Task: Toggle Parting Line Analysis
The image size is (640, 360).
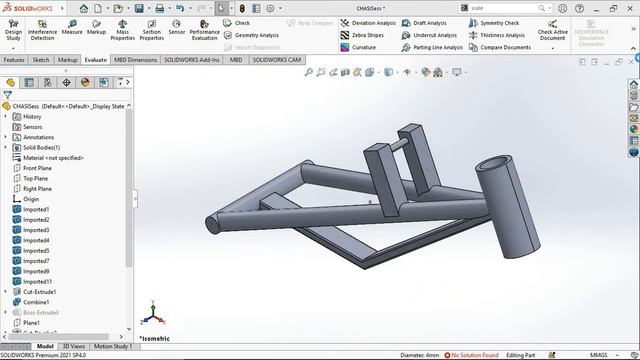Action: click(432, 47)
